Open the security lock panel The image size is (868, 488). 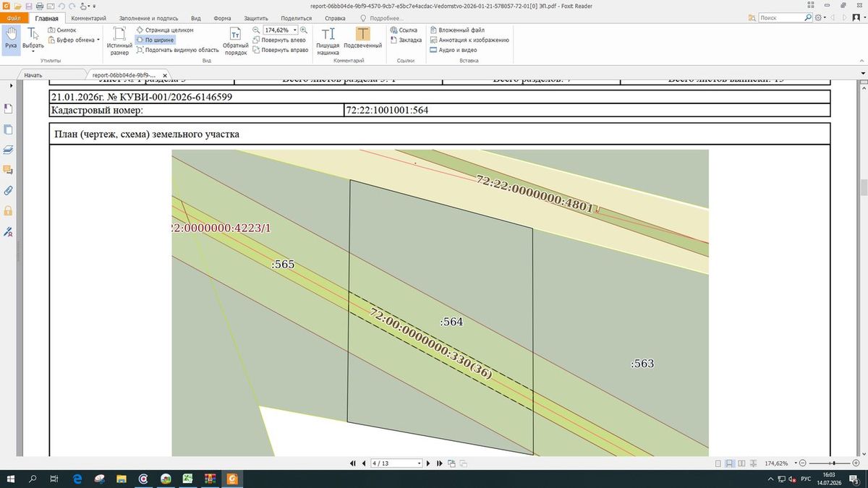pyautogui.click(x=9, y=211)
